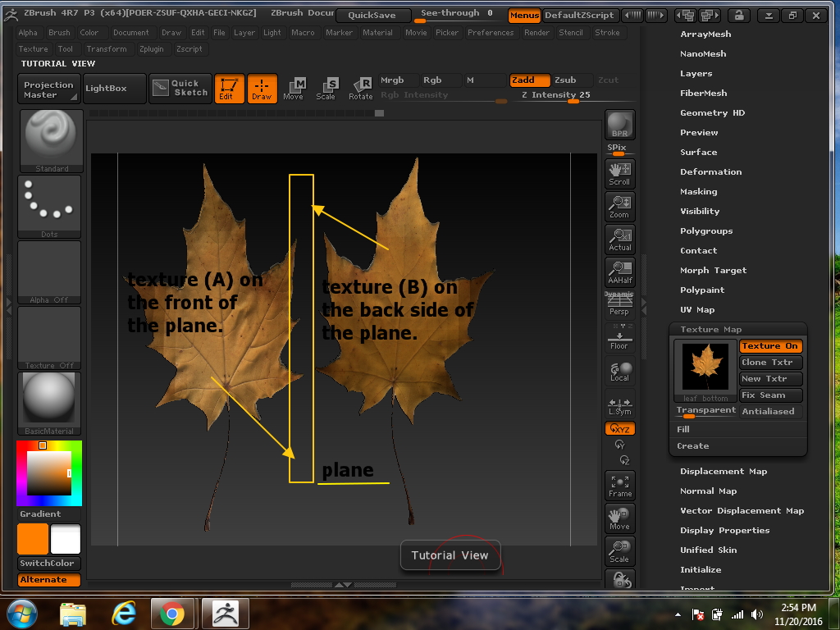Open Windows Explorer from the taskbar
This screenshot has width=840, height=630.
pos(73,614)
